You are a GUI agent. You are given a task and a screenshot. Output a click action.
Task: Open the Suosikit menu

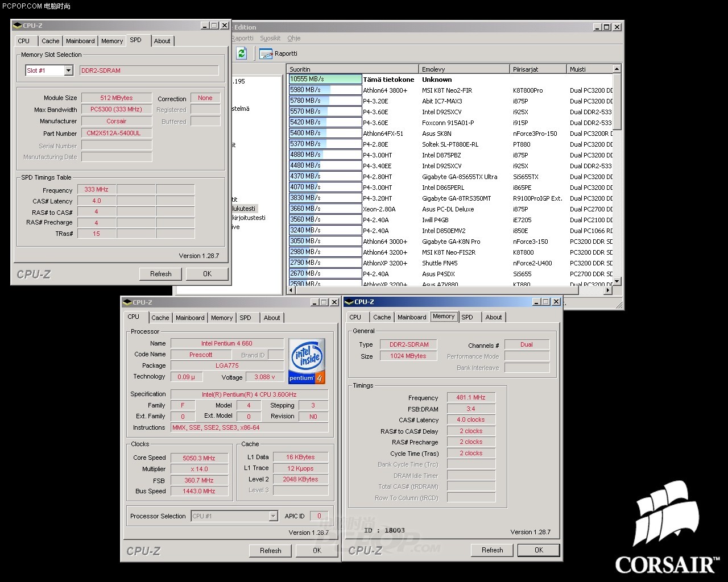click(270, 38)
